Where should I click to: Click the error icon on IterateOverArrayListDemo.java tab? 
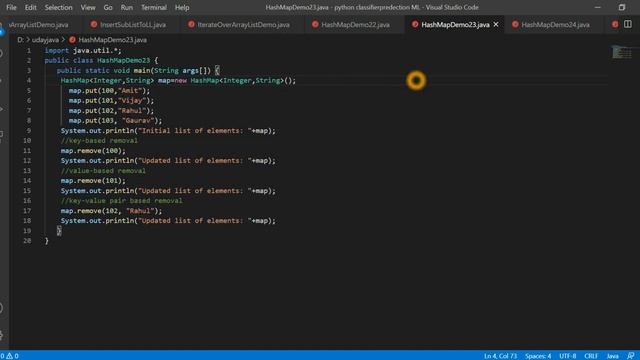pos(191,24)
